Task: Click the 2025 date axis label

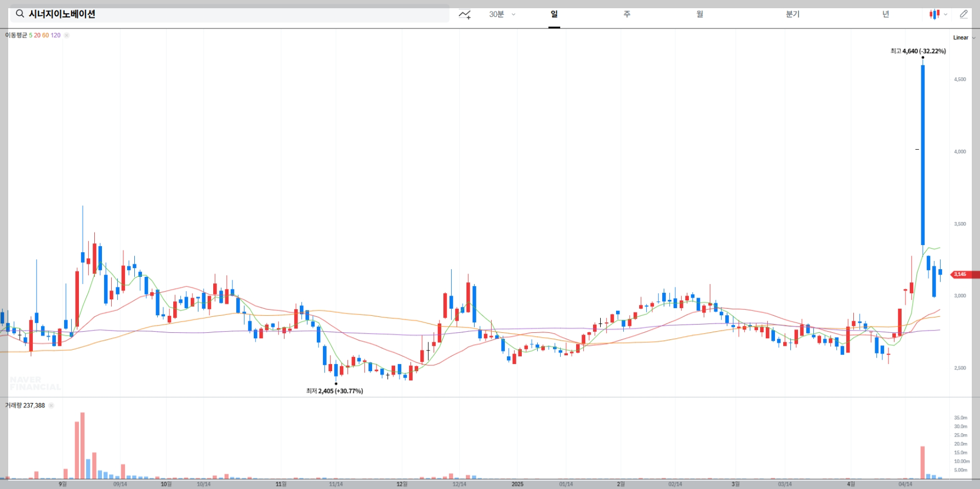Action: (517, 484)
